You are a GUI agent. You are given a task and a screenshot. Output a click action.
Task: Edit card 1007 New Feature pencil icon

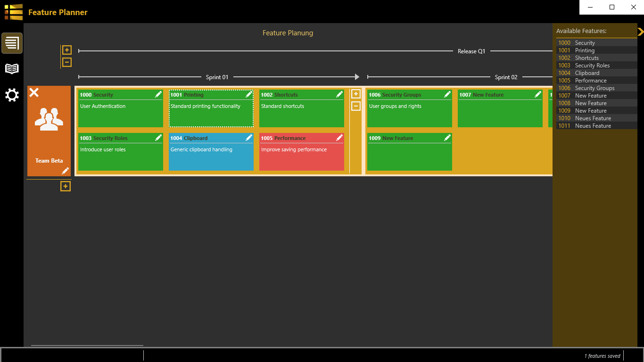point(538,94)
